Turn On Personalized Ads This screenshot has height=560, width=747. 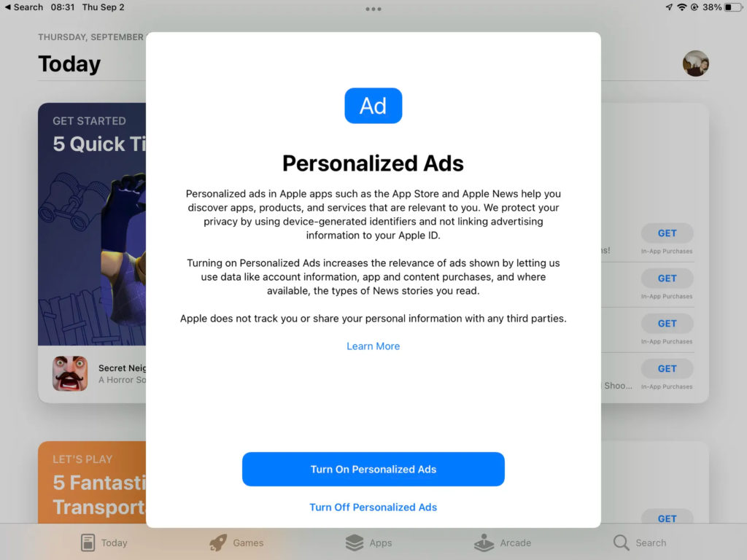373,469
